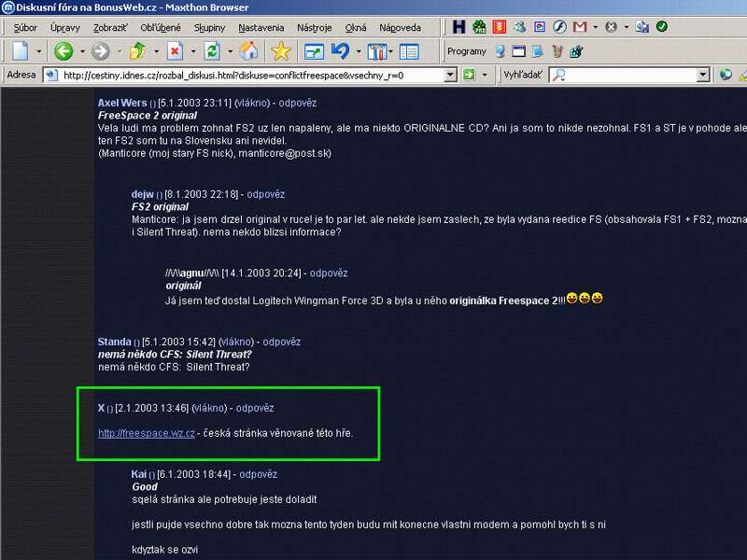The height and width of the screenshot is (560, 747).
Task: Follow the http://freespace.wz.cz link
Action: click(147, 433)
